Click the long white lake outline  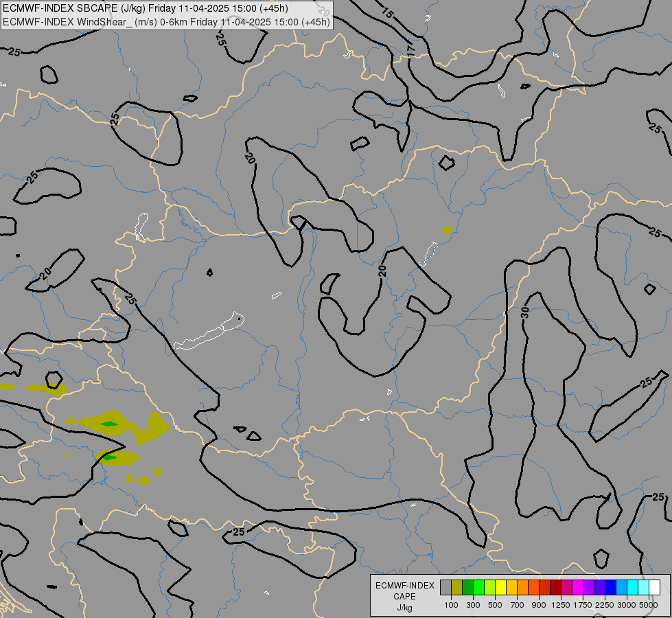[209, 331]
